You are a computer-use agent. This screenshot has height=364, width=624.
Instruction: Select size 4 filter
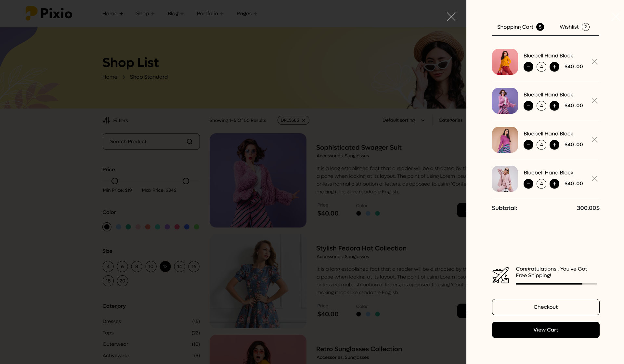108,266
